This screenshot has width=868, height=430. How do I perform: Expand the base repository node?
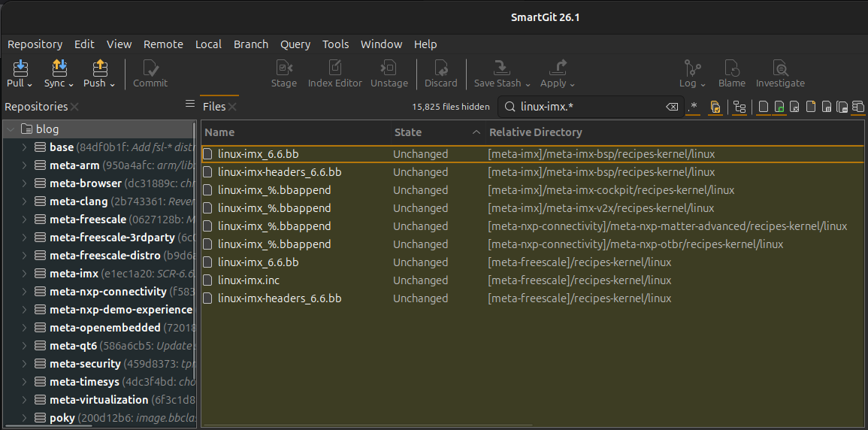pyautogui.click(x=24, y=147)
